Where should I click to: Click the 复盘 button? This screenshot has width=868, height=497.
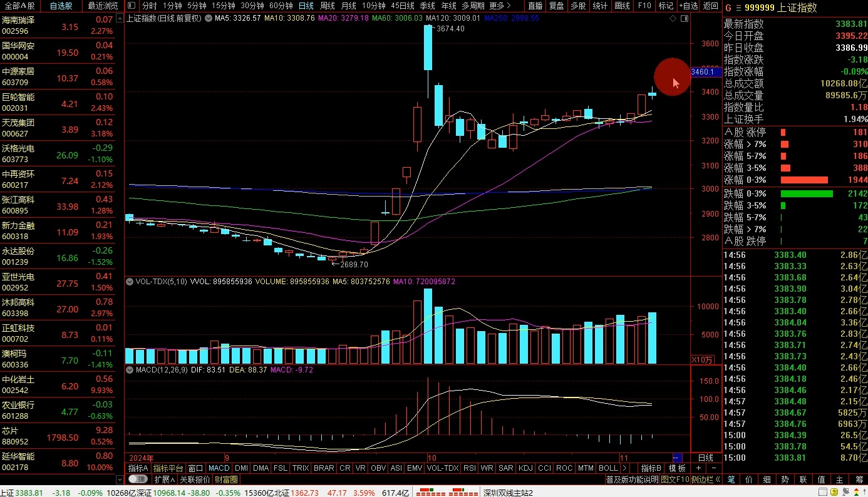pos(556,6)
